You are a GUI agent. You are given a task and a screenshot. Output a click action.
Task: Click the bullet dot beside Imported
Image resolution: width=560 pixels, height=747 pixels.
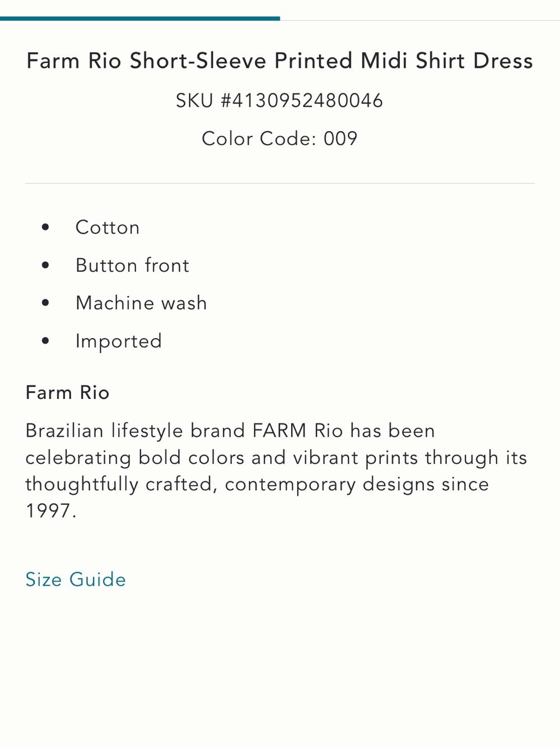point(45,341)
